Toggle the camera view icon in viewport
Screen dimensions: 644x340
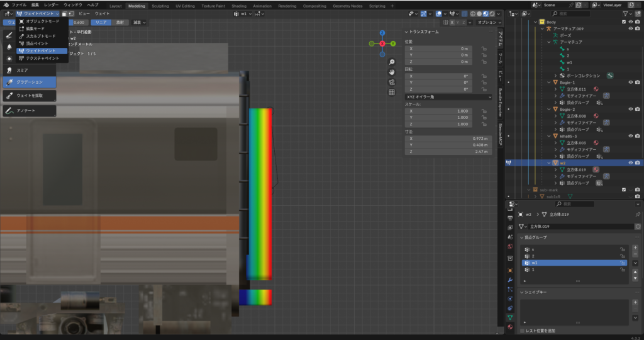[391, 82]
